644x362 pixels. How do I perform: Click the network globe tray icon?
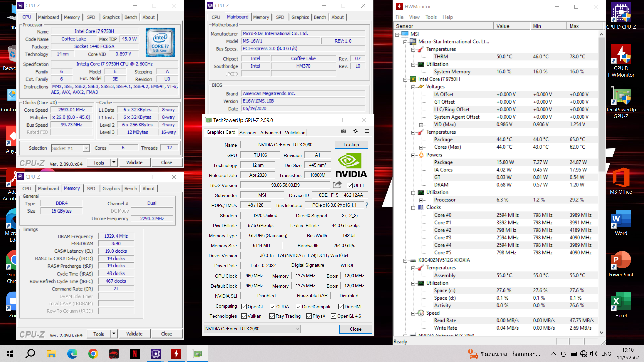tap(584, 354)
